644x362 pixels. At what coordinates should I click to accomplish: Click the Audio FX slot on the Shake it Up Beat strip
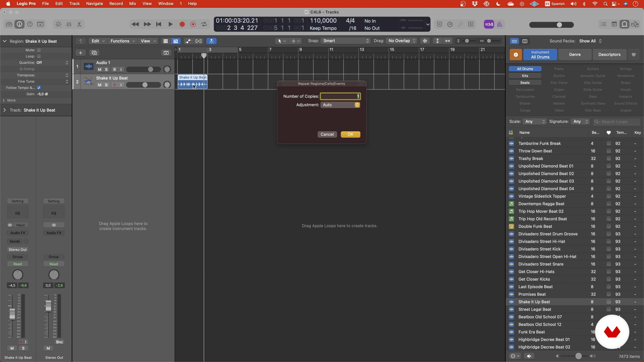18,233
